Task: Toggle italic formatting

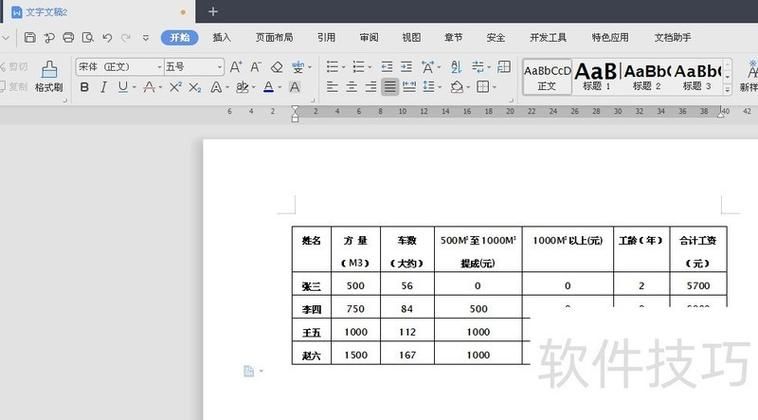Action: point(103,87)
